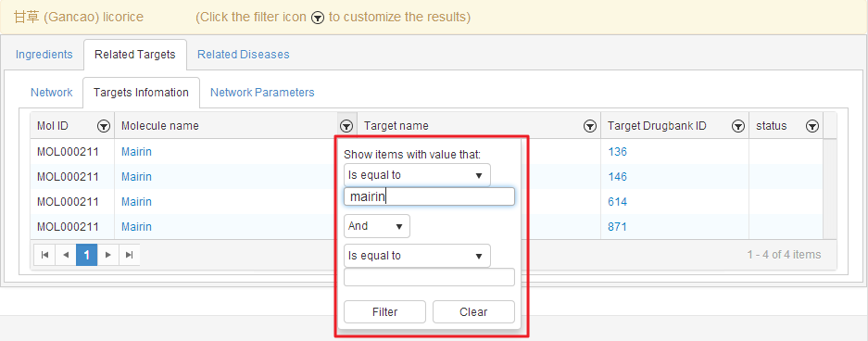Go to next page of results
This screenshot has height=341, width=868.
click(x=108, y=255)
